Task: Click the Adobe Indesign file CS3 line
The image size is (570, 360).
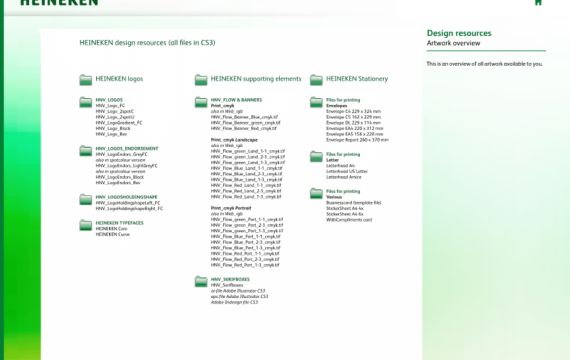Action: (x=234, y=302)
